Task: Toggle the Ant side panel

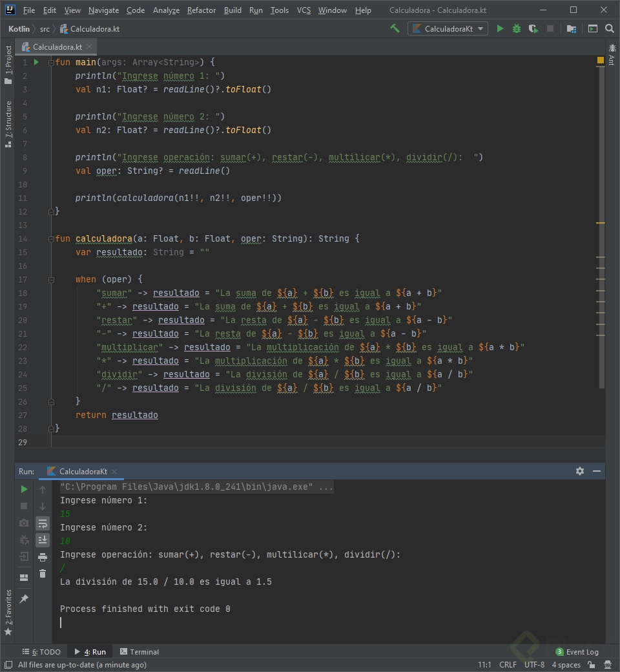Action: coord(612,54)
